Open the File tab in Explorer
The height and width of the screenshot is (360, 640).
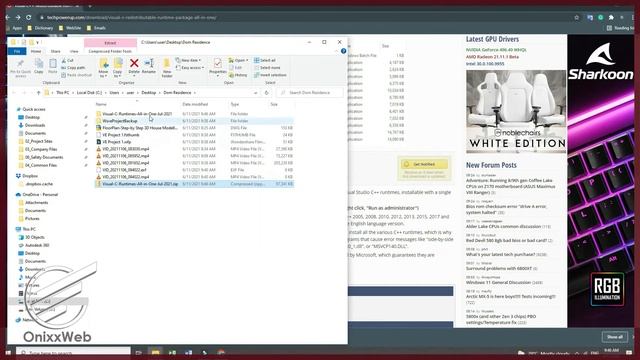[17, 51]
